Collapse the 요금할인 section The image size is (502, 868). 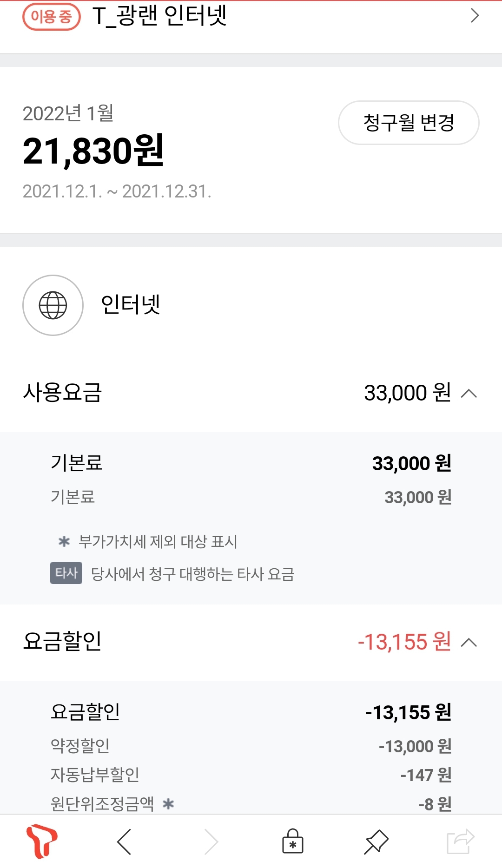point(469,643)
